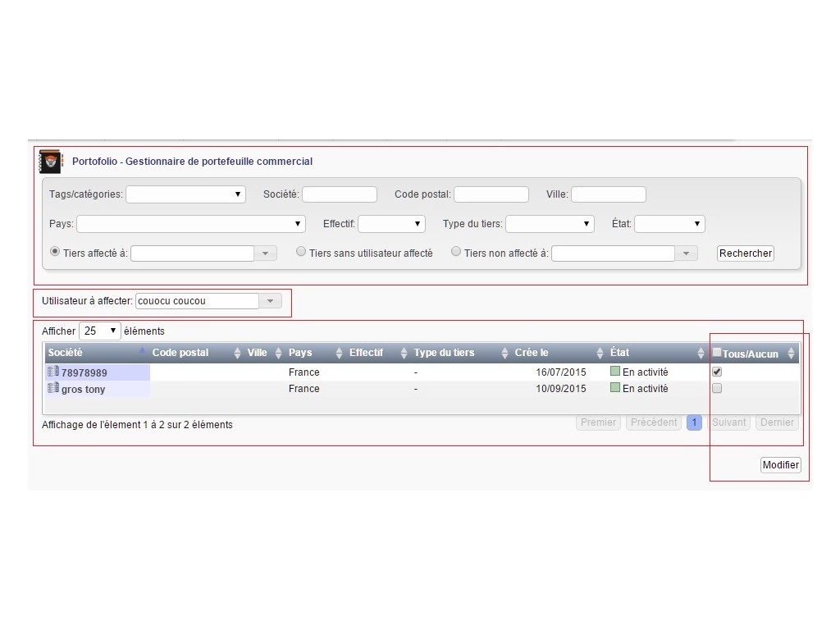
Task: Click Affichage de l'élement 1 à 2 text
Action: click(x=137, y=425)
